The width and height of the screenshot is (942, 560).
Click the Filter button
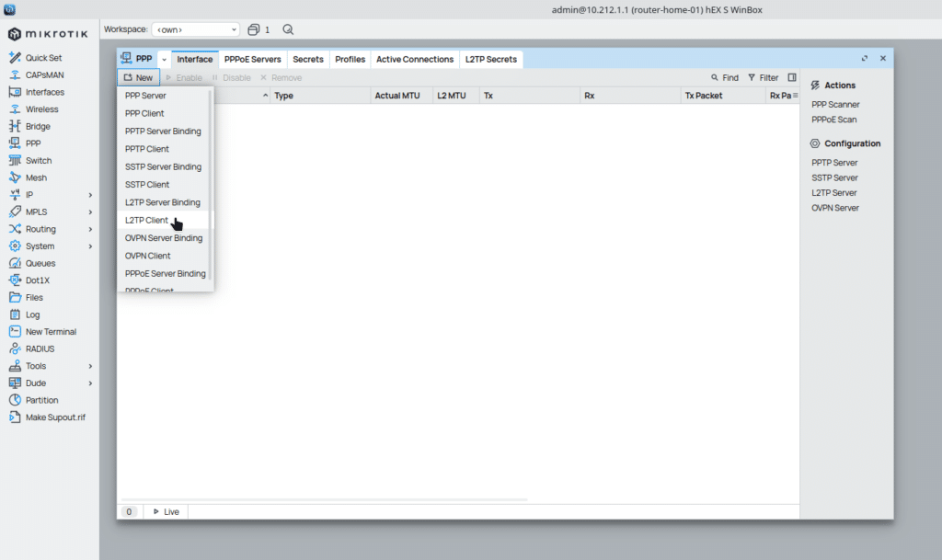pos(763,77)
